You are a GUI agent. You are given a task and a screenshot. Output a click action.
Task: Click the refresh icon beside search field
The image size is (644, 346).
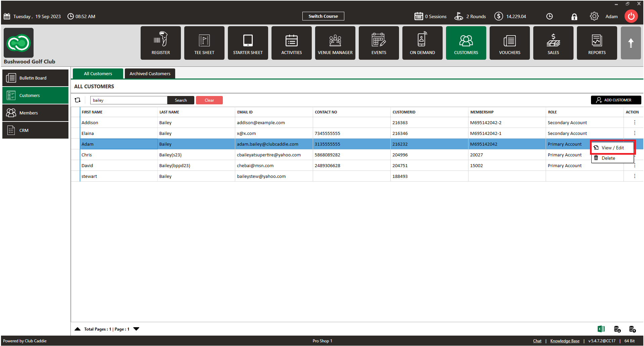pos(78,100)
